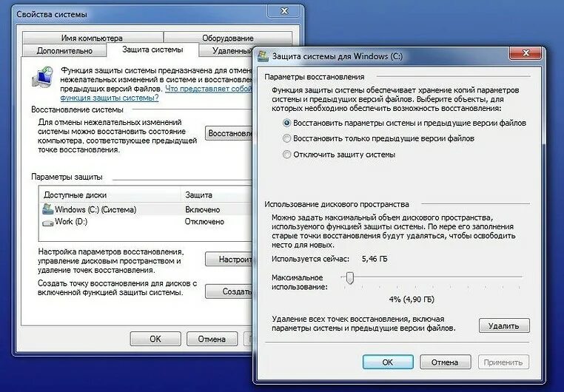Switch to the 'Дополнительно' tab

64,50
